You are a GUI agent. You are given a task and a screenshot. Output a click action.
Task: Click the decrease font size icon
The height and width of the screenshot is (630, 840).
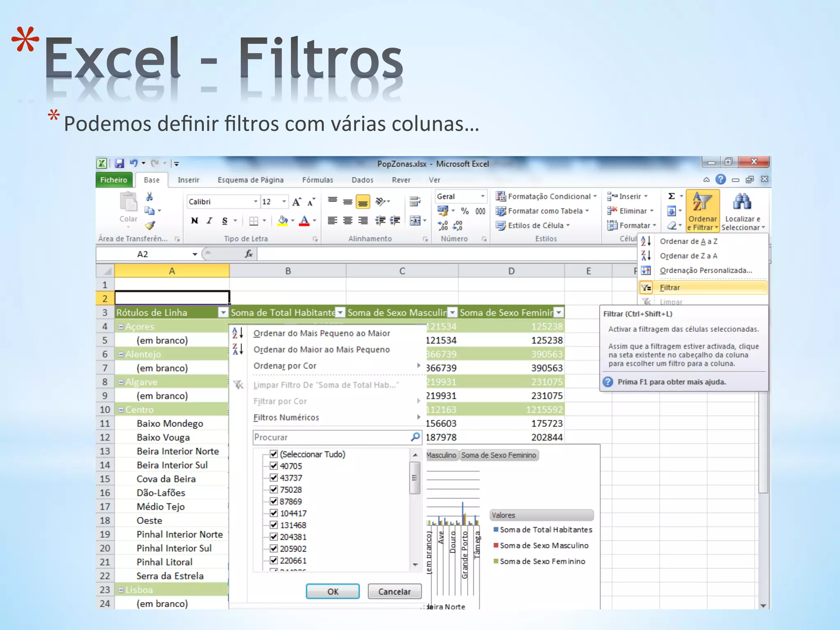click(311, 202)
